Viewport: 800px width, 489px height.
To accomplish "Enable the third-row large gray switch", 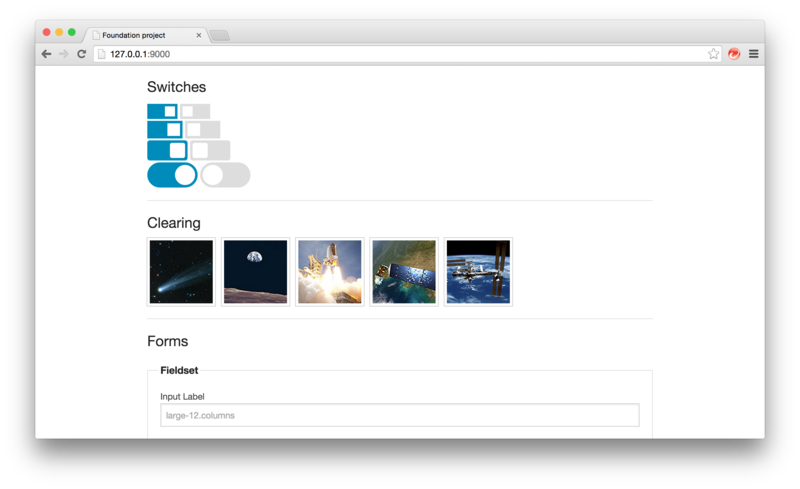I will pos(210,151).
